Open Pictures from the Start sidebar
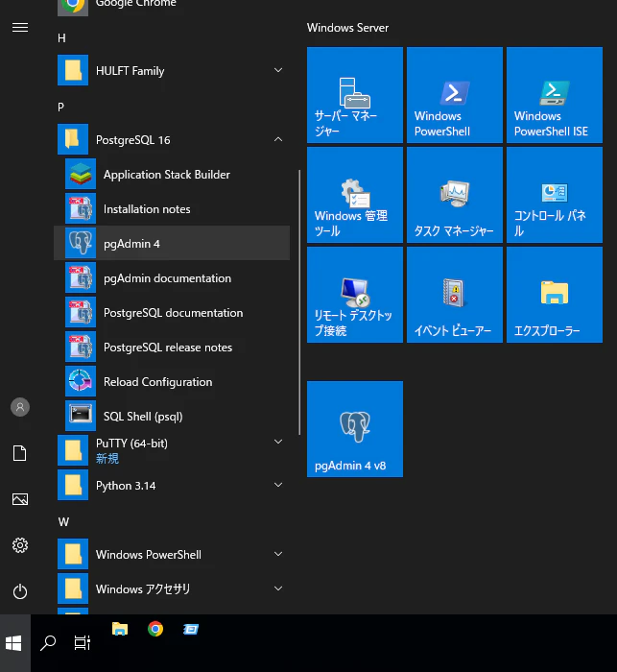Image resolution: width=617 pixels, height=672 pixels. (20, 499)
